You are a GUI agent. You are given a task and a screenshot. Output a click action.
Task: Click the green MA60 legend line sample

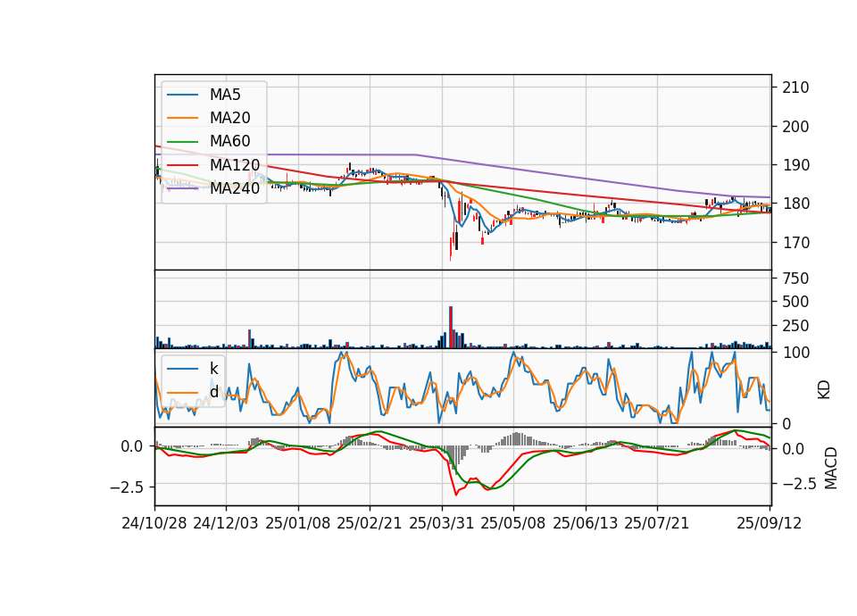pos(183,141)
